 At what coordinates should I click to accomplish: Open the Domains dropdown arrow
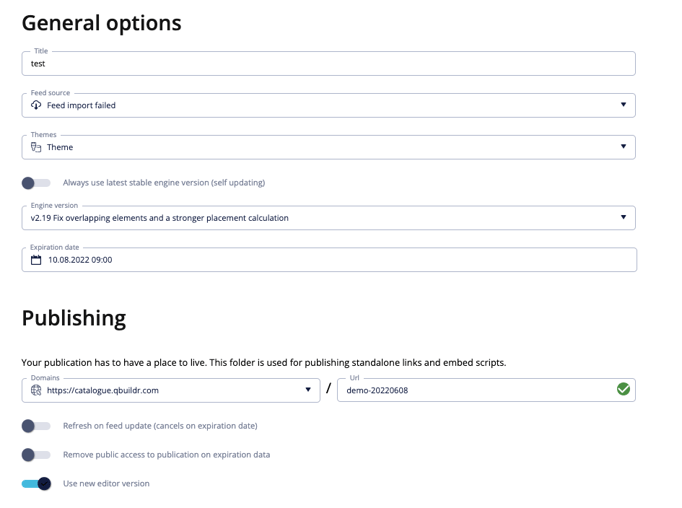click(308, 389)
